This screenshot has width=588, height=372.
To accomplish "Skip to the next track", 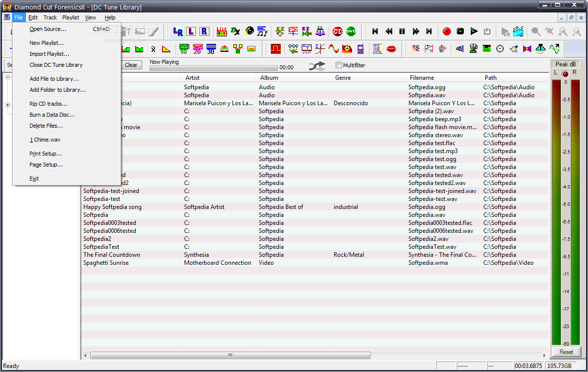I will (x=429, y=31).
